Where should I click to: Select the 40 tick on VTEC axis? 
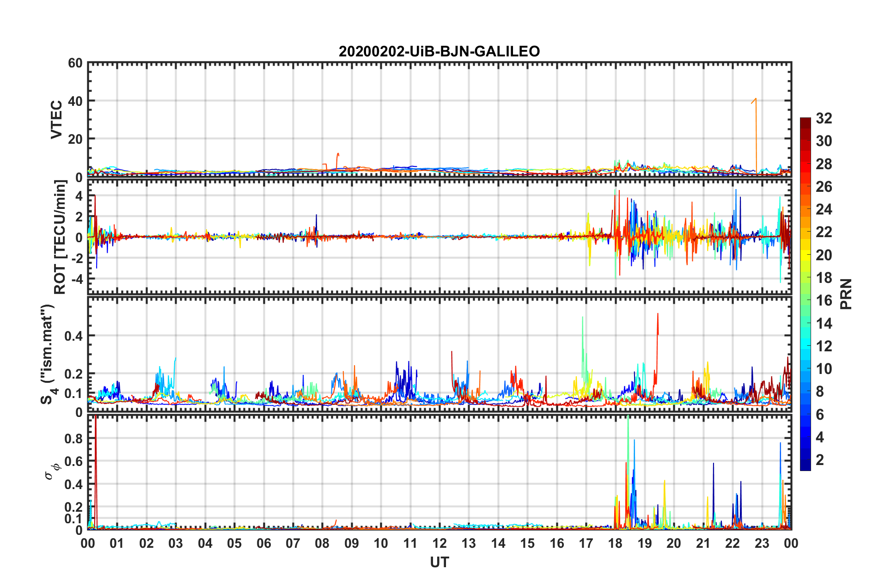point(75,101)
